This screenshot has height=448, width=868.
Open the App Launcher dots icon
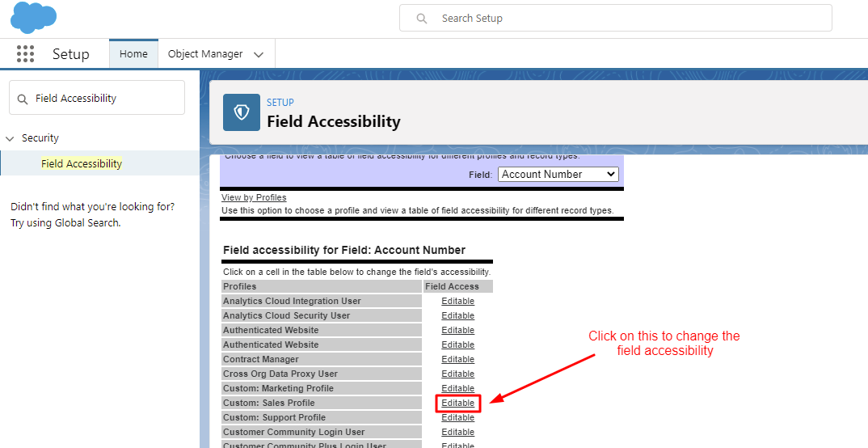pyautogui.click(x=26, y=53)
